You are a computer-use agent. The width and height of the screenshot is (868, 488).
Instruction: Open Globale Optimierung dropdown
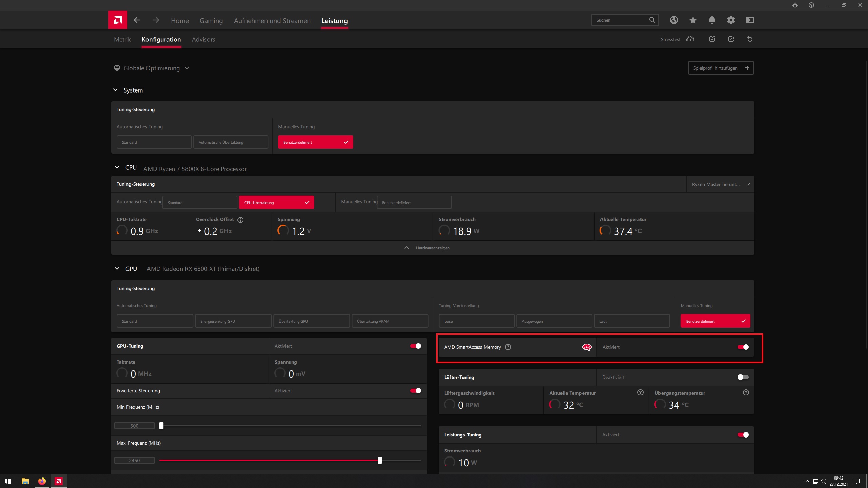[x=152, y=68]
